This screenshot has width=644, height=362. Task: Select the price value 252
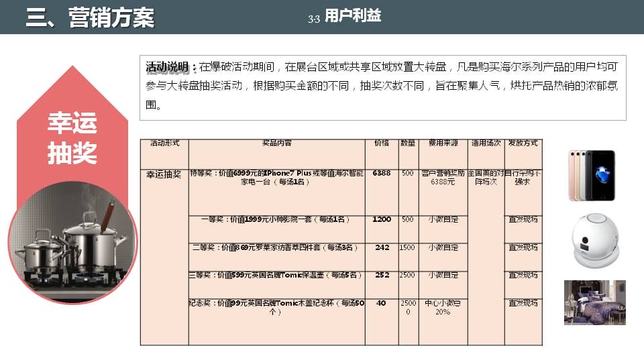click(x=382, y=275)
